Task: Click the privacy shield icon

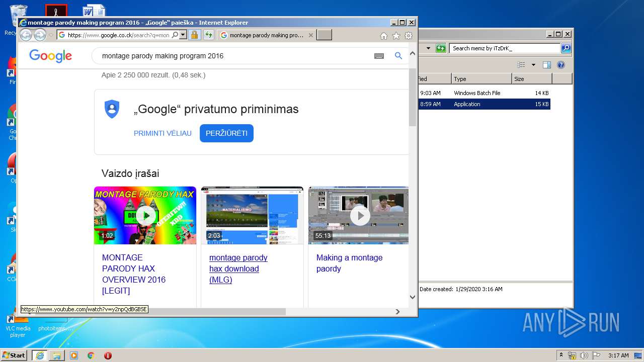Action: [112, 109]
